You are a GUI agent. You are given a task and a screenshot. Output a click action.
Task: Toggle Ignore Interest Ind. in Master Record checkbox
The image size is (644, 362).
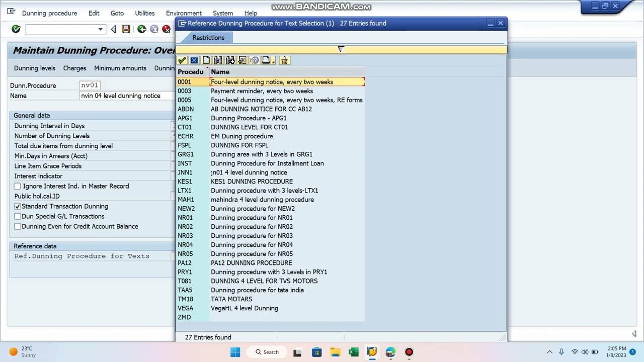pyautogui.click(x=18, y=186)
